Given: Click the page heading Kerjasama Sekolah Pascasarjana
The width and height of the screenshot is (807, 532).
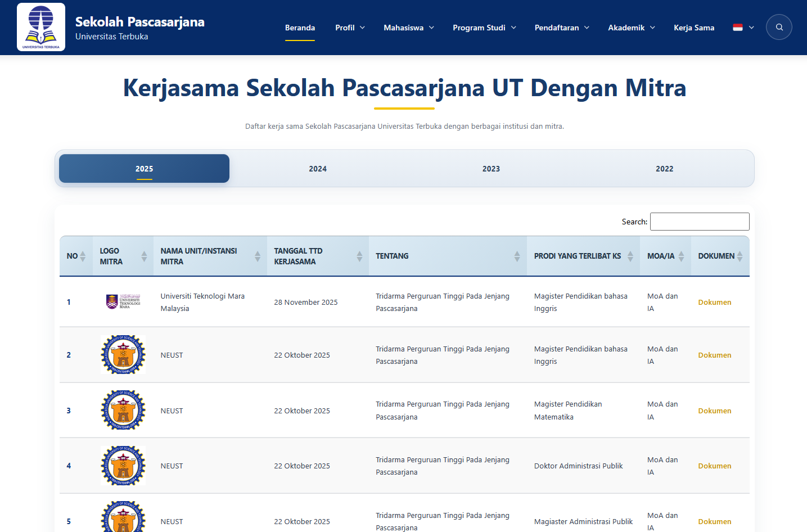Looking at the screenshot, I should click(x=404, y=88).
